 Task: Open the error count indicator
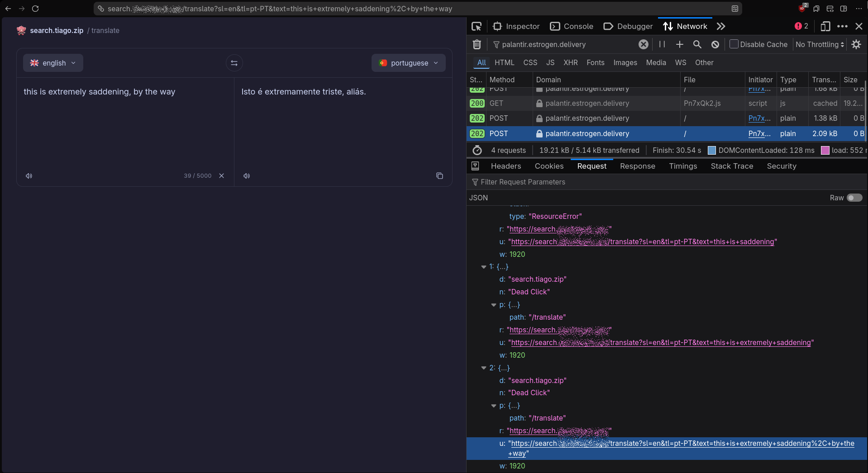click(x=801, y=26)
